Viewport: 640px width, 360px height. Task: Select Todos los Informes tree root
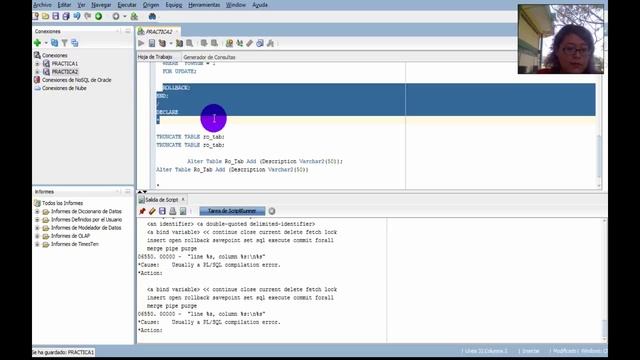click(62, 203)
